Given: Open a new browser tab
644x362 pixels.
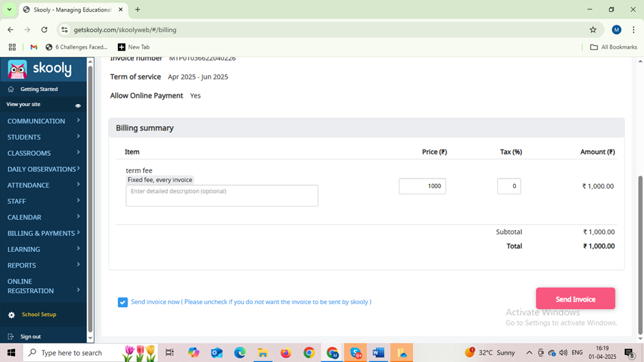Looking at the screenshot, I should 138,10.
